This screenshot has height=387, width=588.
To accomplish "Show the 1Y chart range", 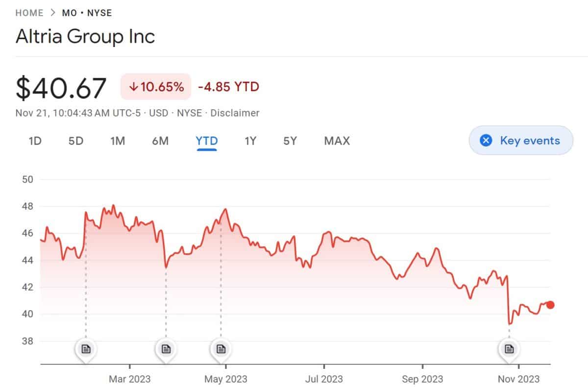I will (250, 141).
